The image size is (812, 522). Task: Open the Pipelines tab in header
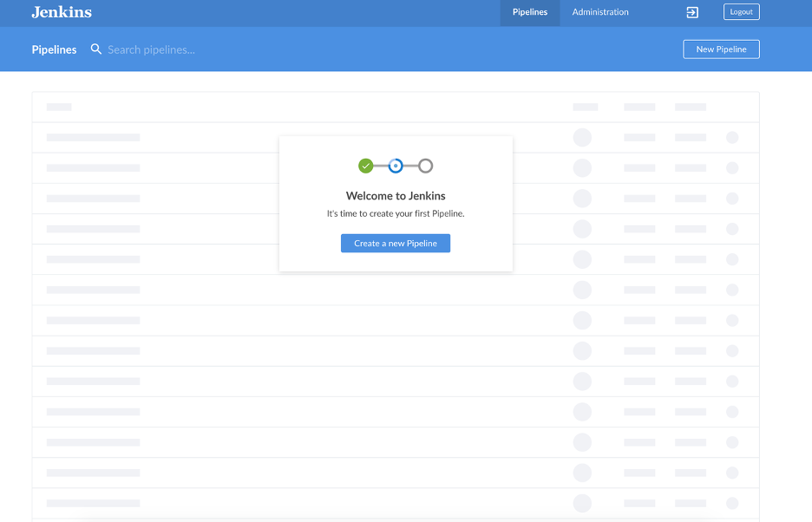tap(530, 12)
